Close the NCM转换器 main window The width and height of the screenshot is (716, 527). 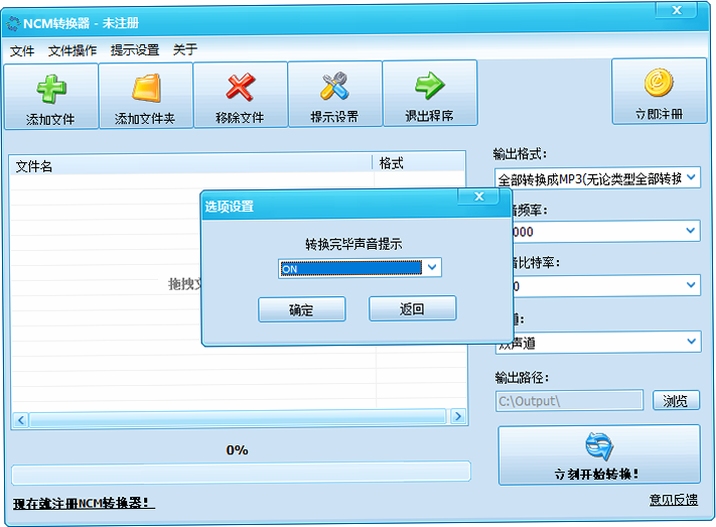[677, 10]
